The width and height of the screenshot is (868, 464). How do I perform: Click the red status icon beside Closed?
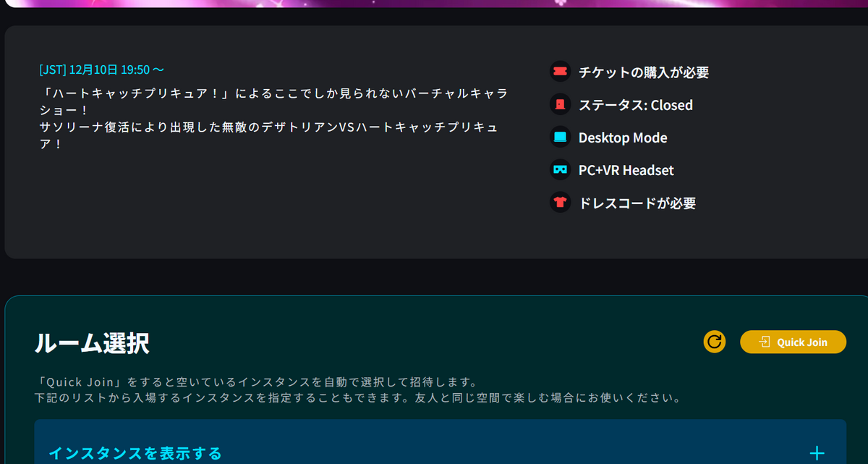coord(560,104)
